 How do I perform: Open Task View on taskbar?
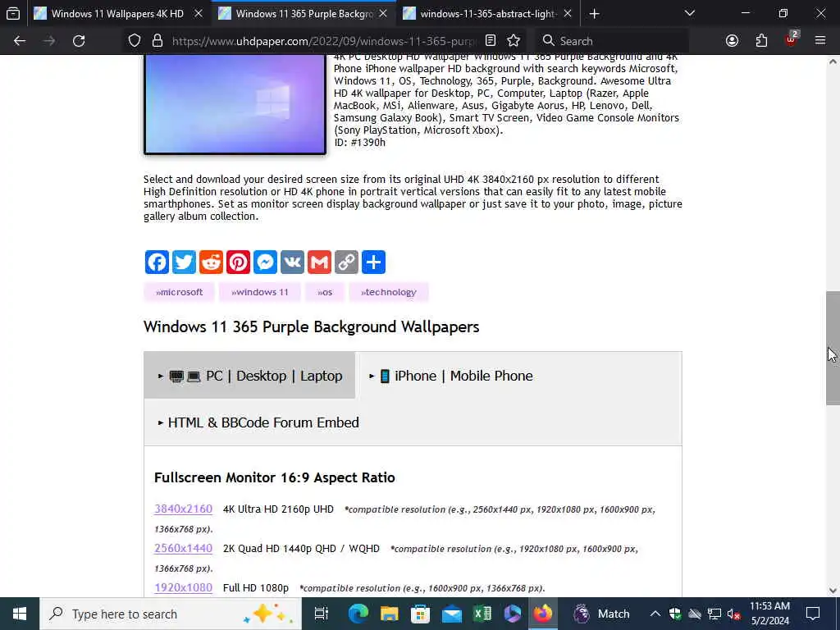[321, 614]
